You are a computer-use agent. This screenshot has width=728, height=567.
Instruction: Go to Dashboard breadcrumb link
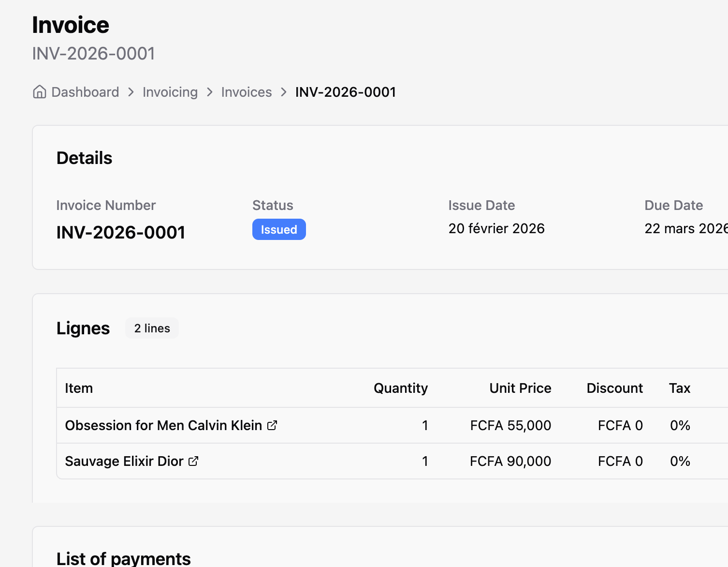point(85,92)
